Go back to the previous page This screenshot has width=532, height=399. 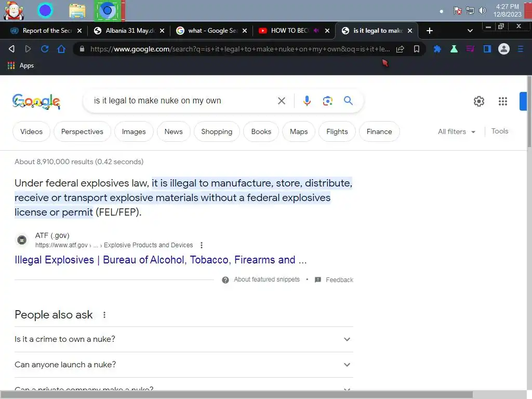pos(11,49)
